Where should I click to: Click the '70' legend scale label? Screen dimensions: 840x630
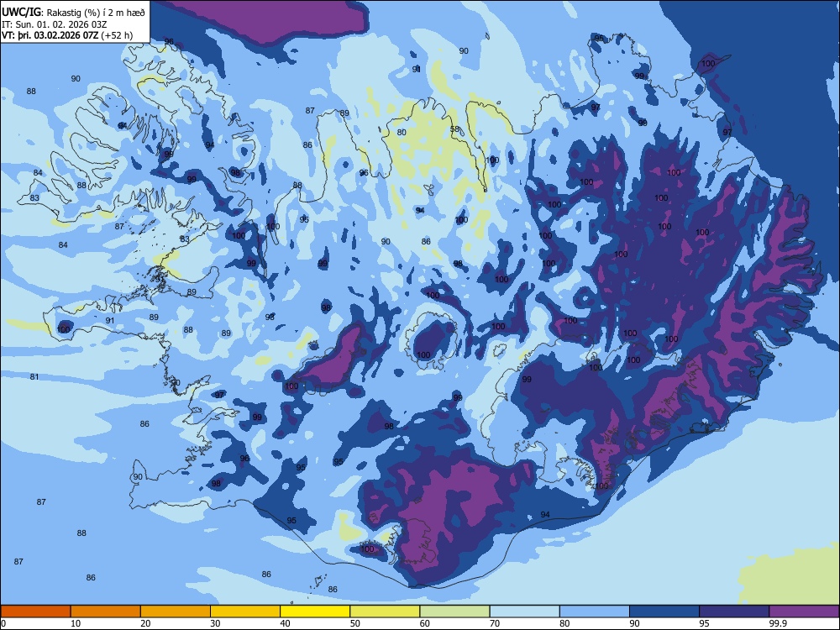click(x=495, y=623)
